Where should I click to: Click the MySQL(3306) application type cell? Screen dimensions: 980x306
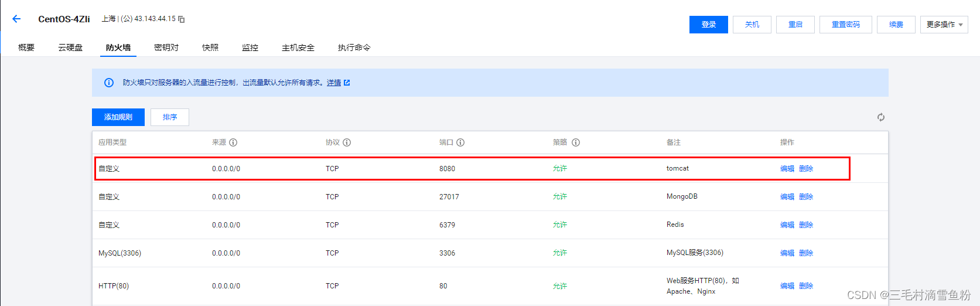(119, 253)
